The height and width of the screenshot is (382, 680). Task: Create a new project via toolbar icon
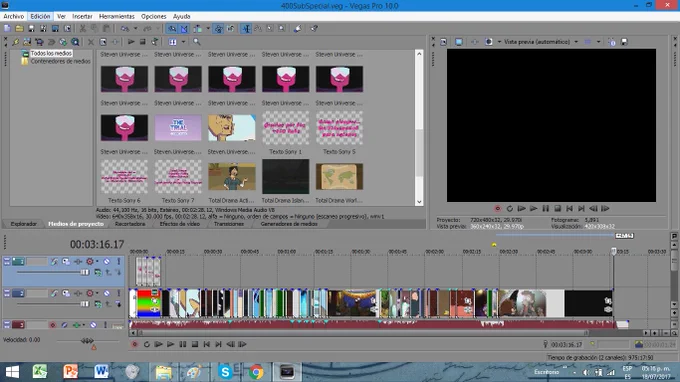pos(7,29)
